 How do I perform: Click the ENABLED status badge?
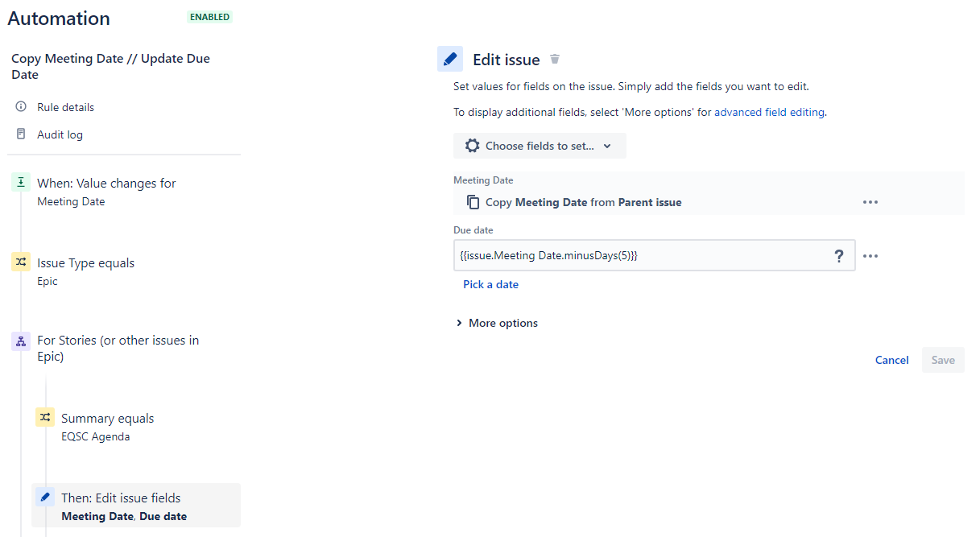[209, 17]
